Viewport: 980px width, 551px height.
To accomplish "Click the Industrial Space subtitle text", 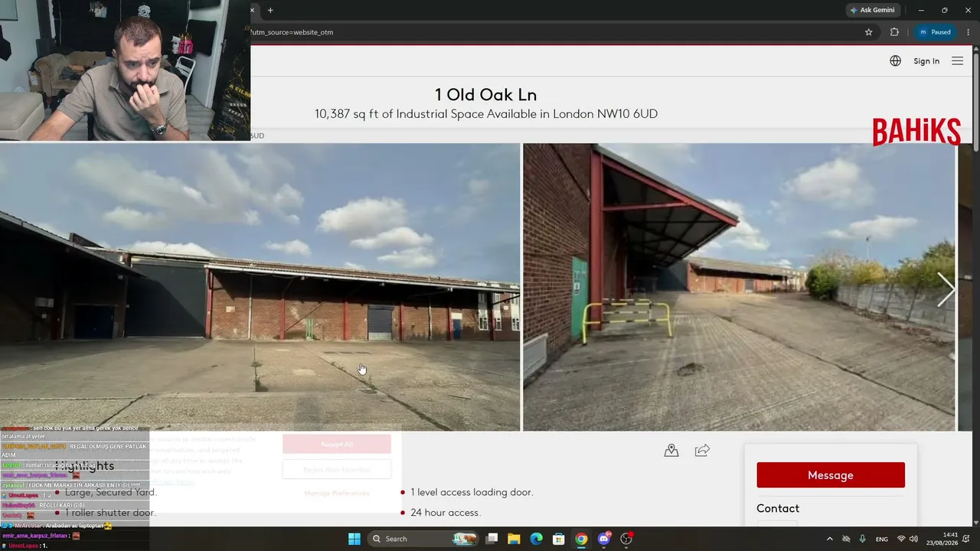I will click(486, 114).
